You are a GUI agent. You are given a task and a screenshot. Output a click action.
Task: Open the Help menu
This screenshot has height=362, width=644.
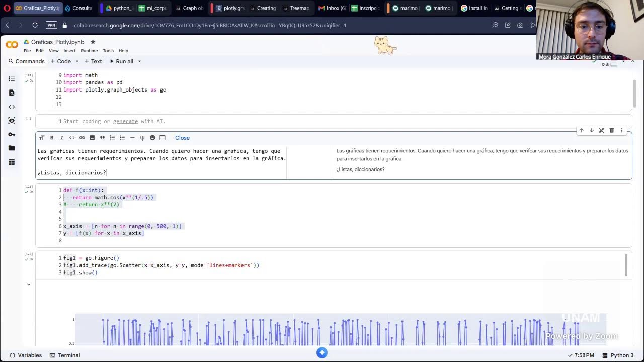[123, 51]
